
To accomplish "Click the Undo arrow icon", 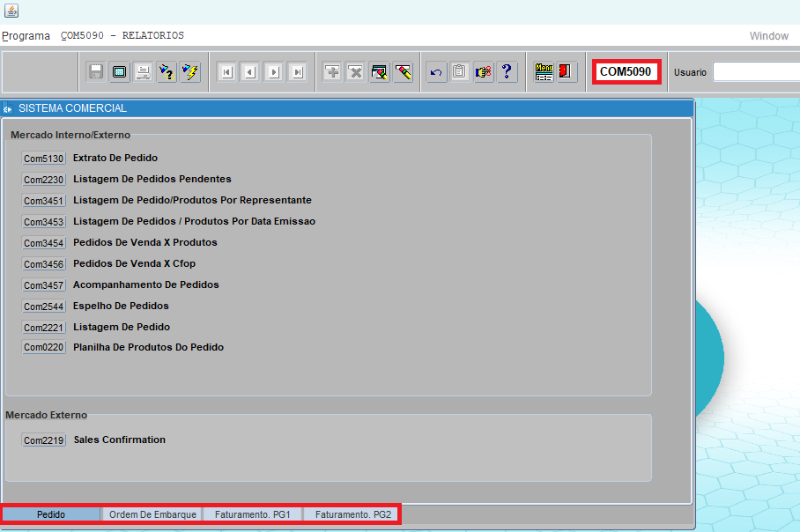I will tap(436, 72).
